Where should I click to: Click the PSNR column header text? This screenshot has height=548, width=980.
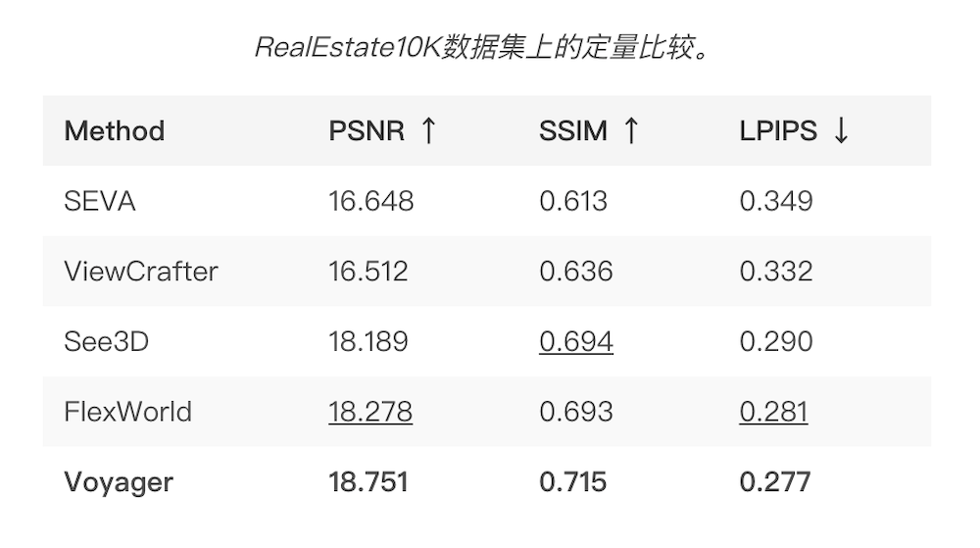pyautogui.click(x=367, y=131)
